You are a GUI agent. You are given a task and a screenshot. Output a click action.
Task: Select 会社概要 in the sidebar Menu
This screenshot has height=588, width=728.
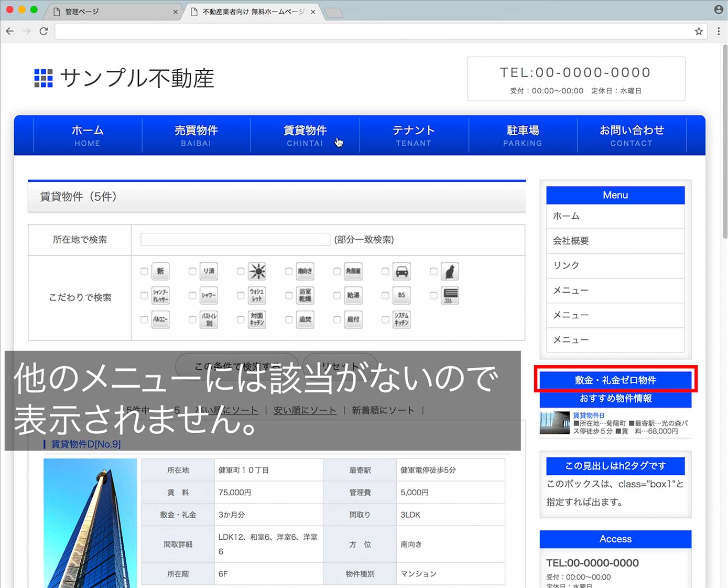(615, 241)
